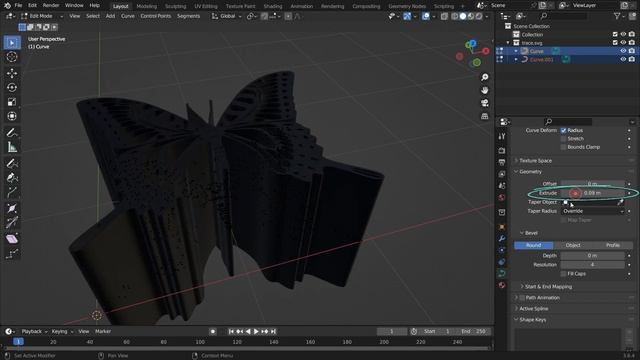
Task: Open the Segments menu
Action: [189, 16]
